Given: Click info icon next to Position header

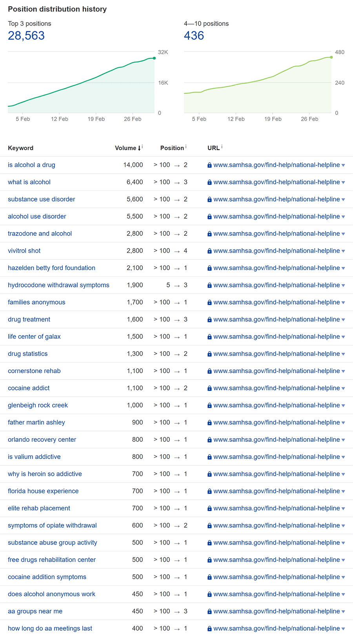Looking at the screenshot, I should [186, 147].
